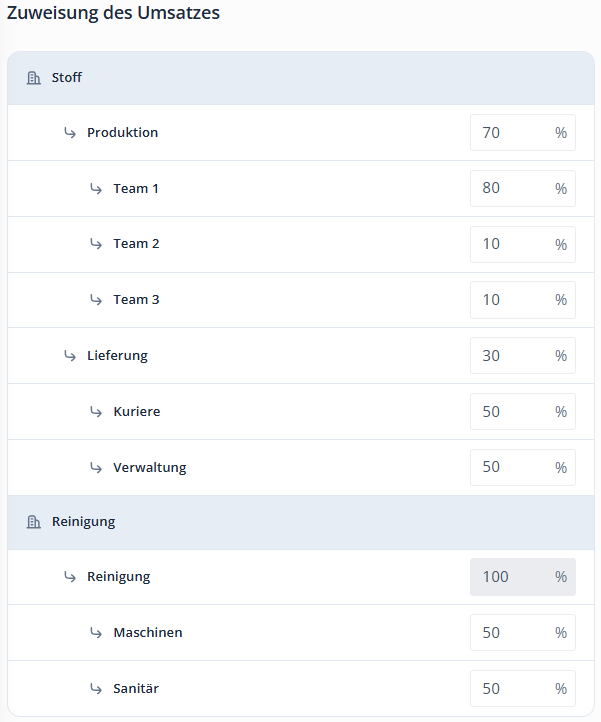Click the Kuriere percentage input

(510, 412)
